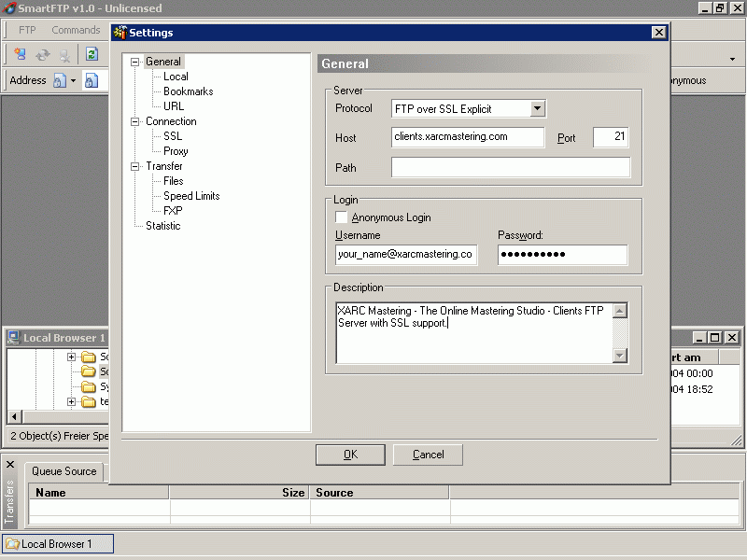
Task: Select the SSL settings page
Action: pos(173,136)
